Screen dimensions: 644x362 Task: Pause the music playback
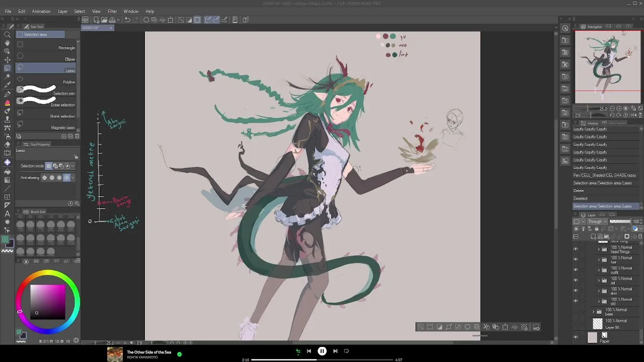click(x=322, y=351)
